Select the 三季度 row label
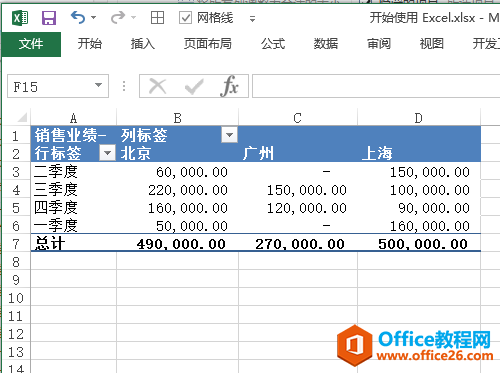Screen dimensions: 500x373 [x=74, y=189]
